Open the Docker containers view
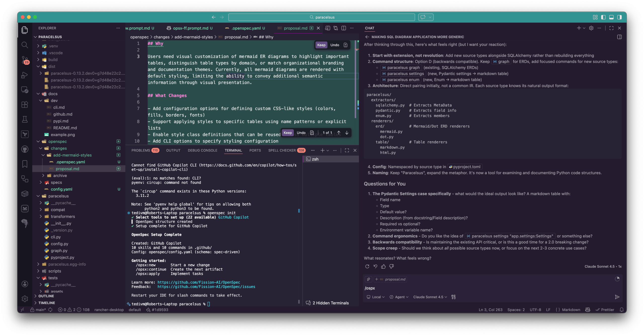Viewport: 644px width, 336px height. tap(25, 194)
